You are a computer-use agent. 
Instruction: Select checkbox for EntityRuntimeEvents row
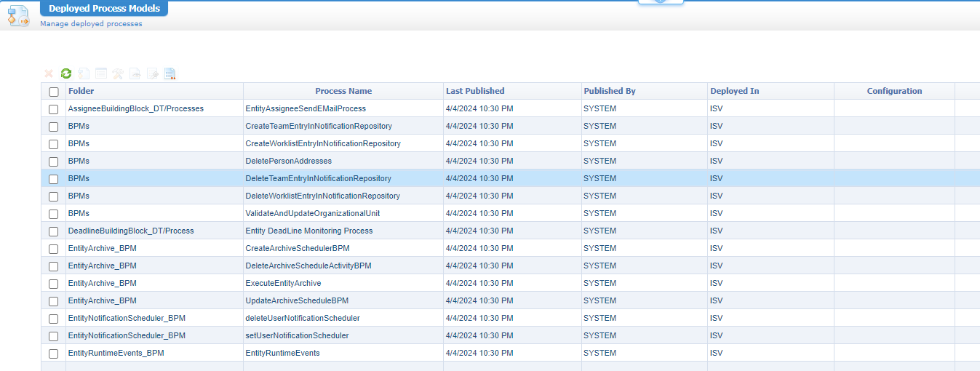(54, 354)
